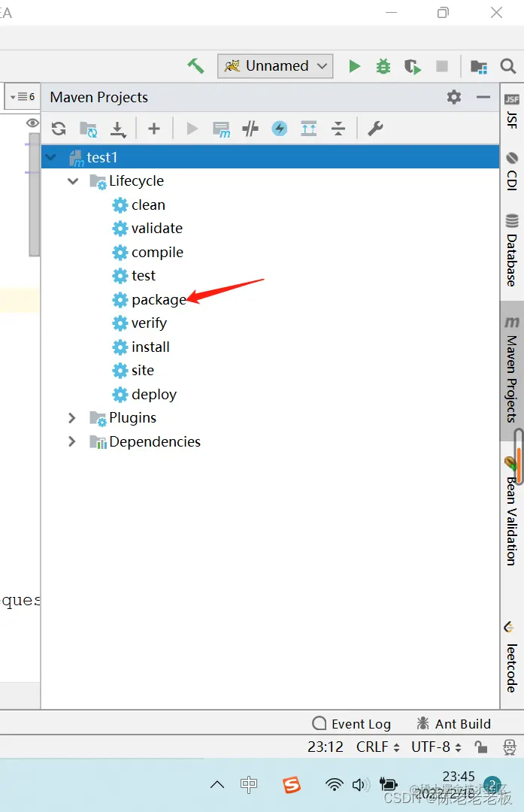Change CRLF line separator
Image resolution: width=524 pixels, height=812 pixels.
pyautogui.click(x=377, y=747)
